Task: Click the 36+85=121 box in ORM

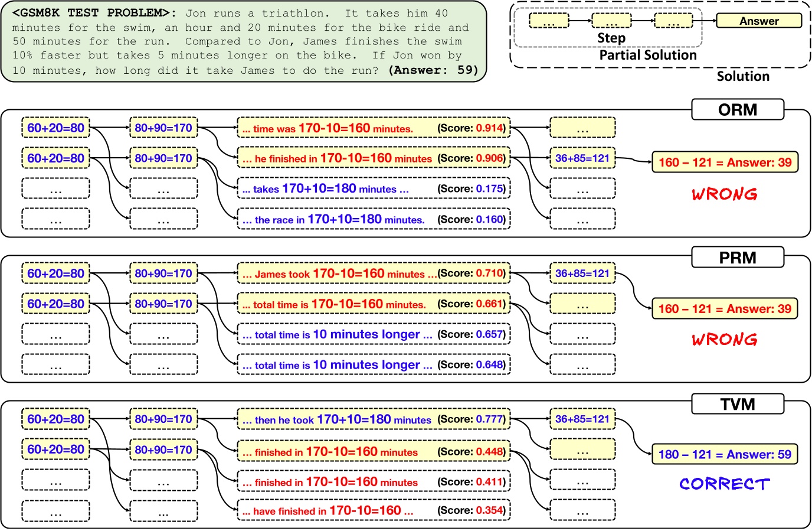Action: (582, 158)
